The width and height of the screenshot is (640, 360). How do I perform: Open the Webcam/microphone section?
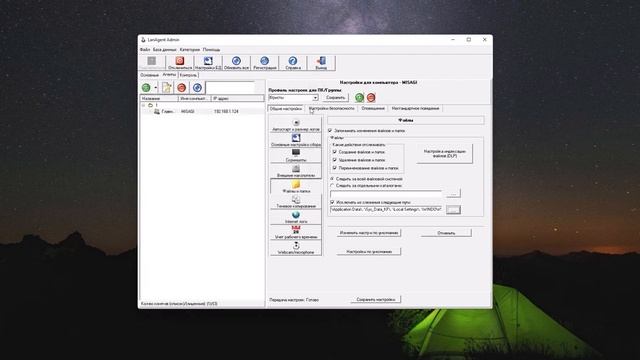pyautogui.click(x=296, y=248)
